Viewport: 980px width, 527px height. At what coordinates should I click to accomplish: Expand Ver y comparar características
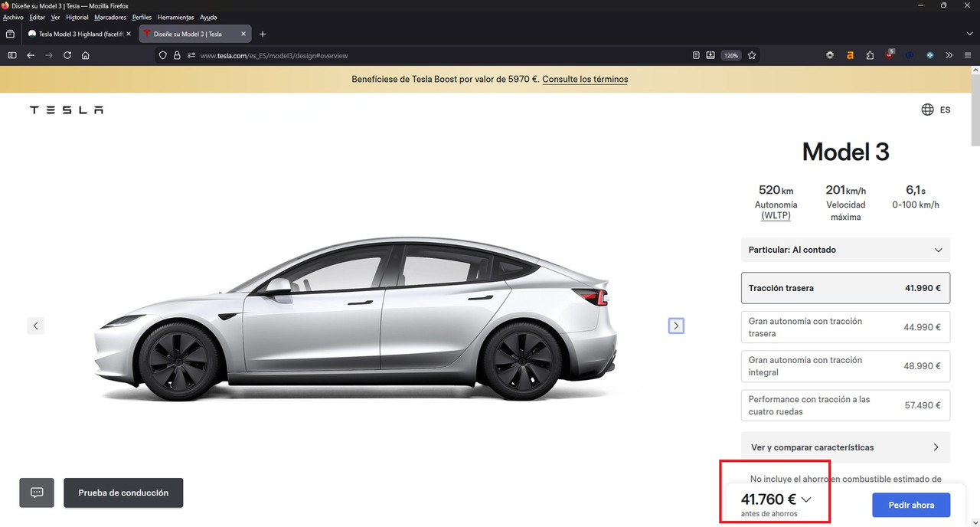coord(846,447)
